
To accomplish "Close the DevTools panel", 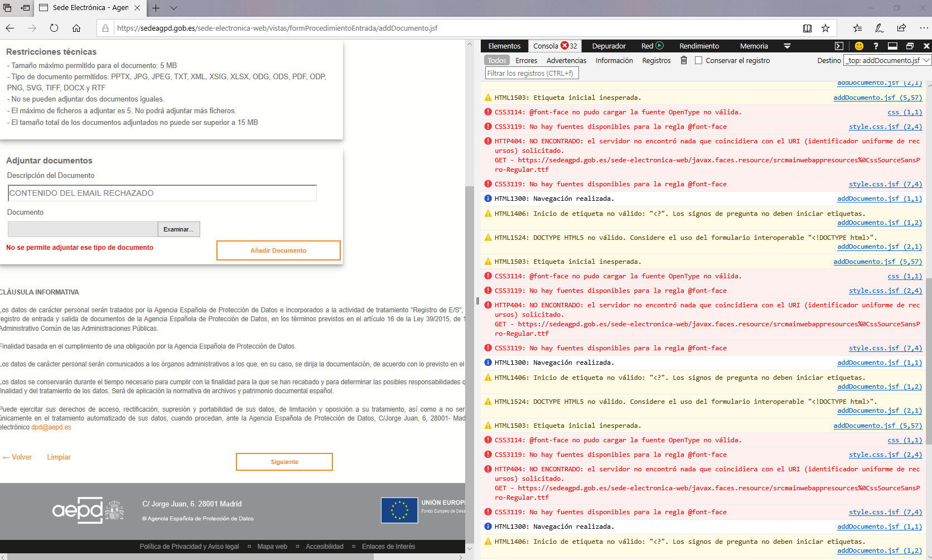I will coord(926,46).
